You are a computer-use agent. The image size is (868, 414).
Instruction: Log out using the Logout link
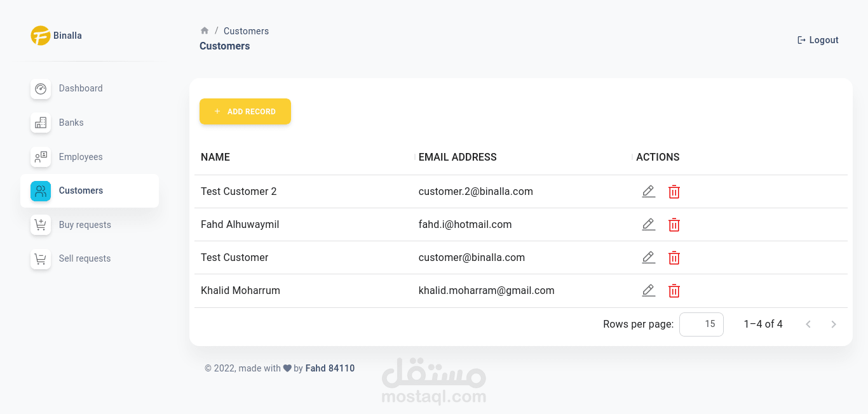pyautogui.click(x=818, y=40)
